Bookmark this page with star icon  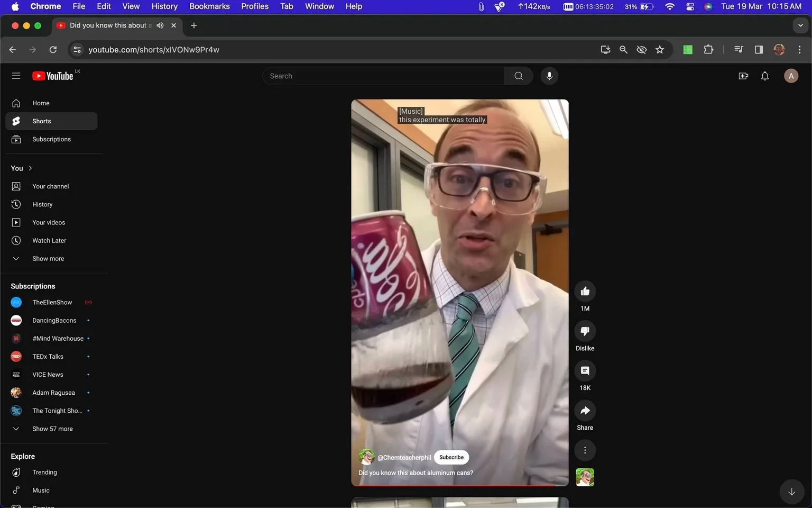pyautogui.click(x=660, y=50)
